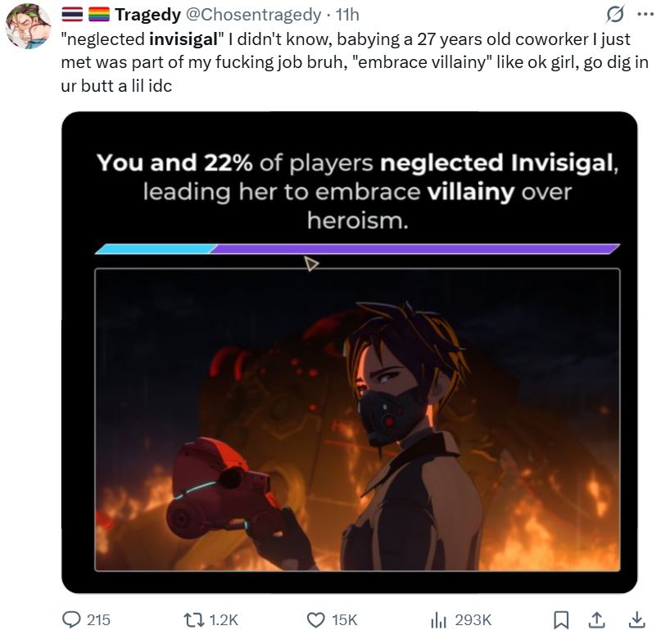
Task: Like the tweet with the heart icon
Action: click(x=315, y=620)
